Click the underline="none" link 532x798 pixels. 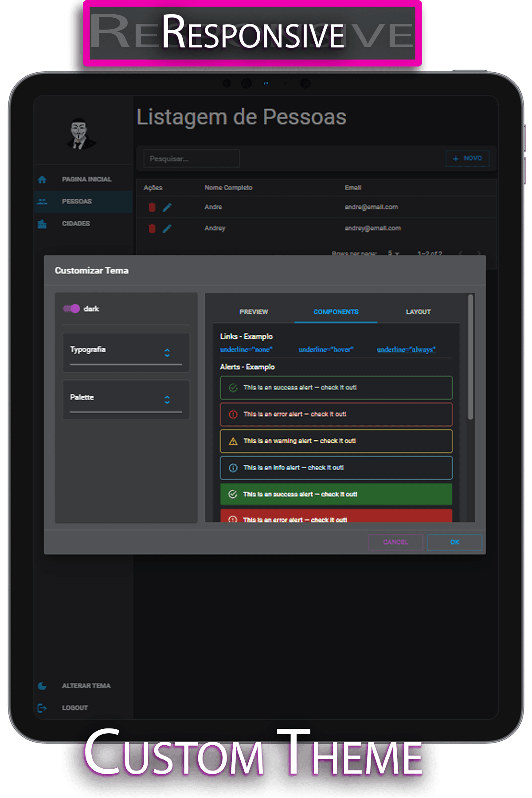click(x=246, y=350)
